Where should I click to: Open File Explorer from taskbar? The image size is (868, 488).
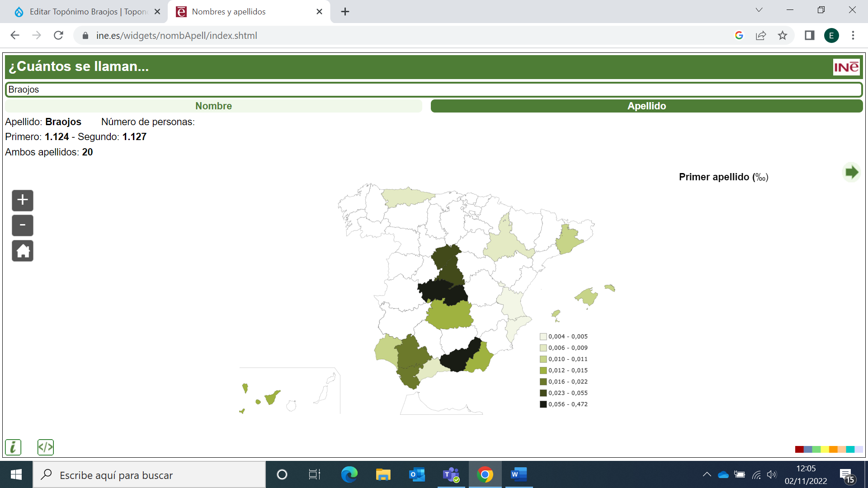tap(383, 474)
